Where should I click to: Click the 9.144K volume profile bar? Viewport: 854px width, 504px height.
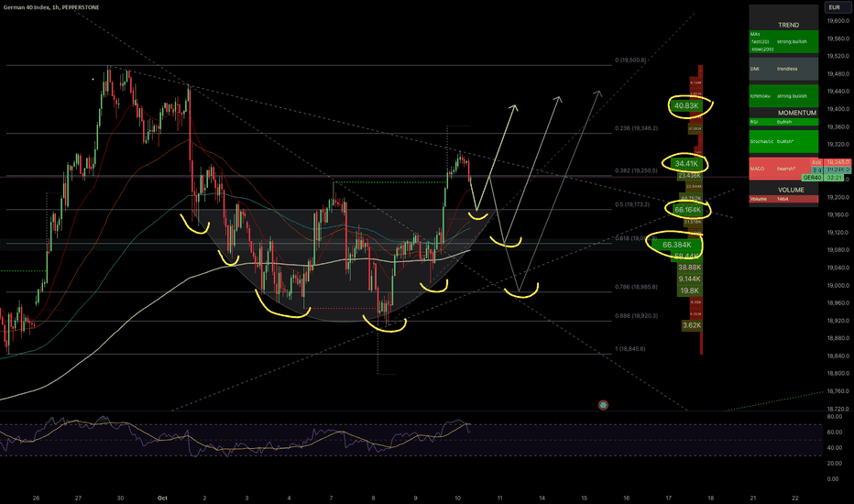689,279
